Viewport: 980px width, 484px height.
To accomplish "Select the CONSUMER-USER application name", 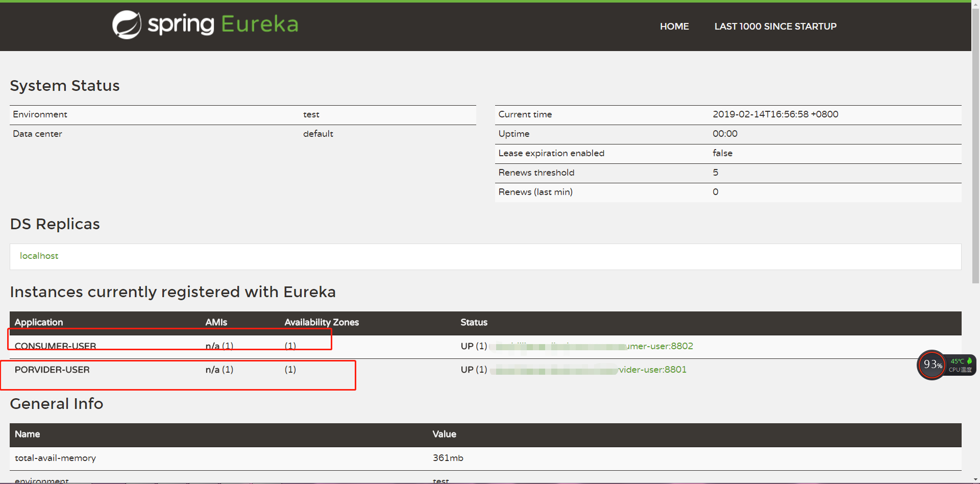I will 55,346.
